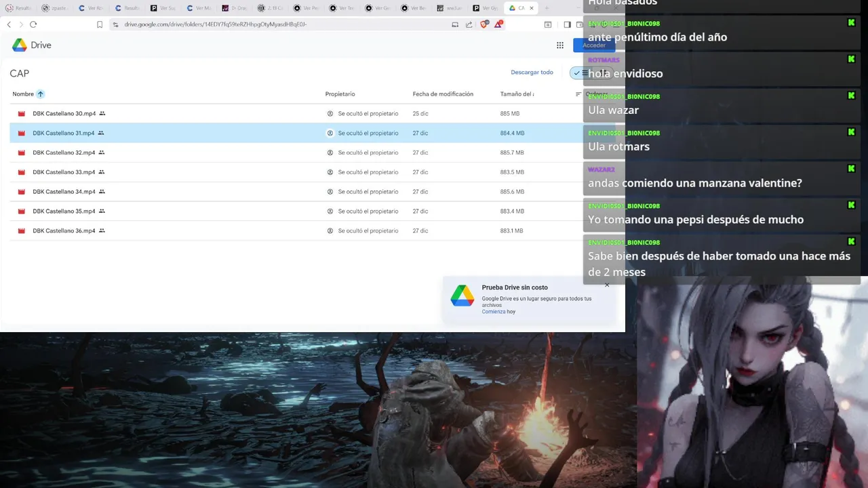Close the active Drive tab
Image resolution: width=868 pixels, height=488 pixels.
click(531, 8)
